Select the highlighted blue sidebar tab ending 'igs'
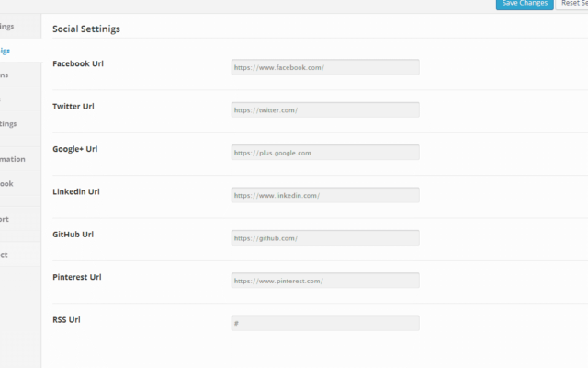The height and width of the screenshot is (368, 588). pos(20,51)
